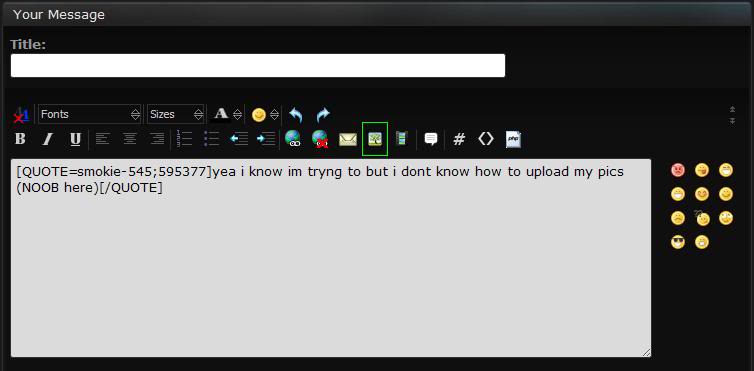Open the Fonts dropdown
Screen dimensions: 754x371
coord(90,114)
